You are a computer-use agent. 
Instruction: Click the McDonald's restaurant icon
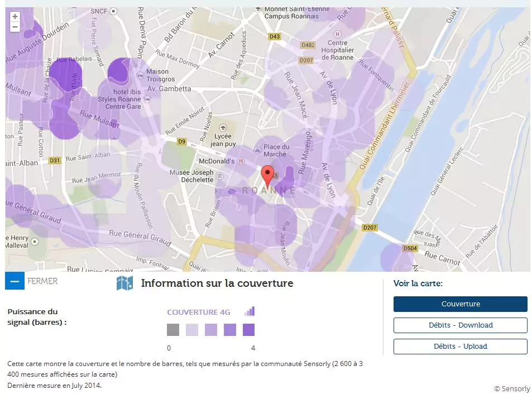[241, 161]
